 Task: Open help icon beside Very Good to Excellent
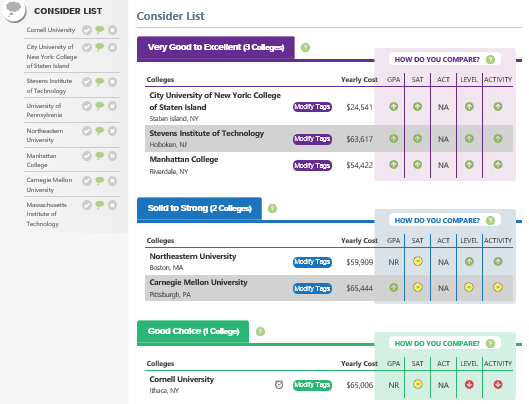(x=305, y=48)
